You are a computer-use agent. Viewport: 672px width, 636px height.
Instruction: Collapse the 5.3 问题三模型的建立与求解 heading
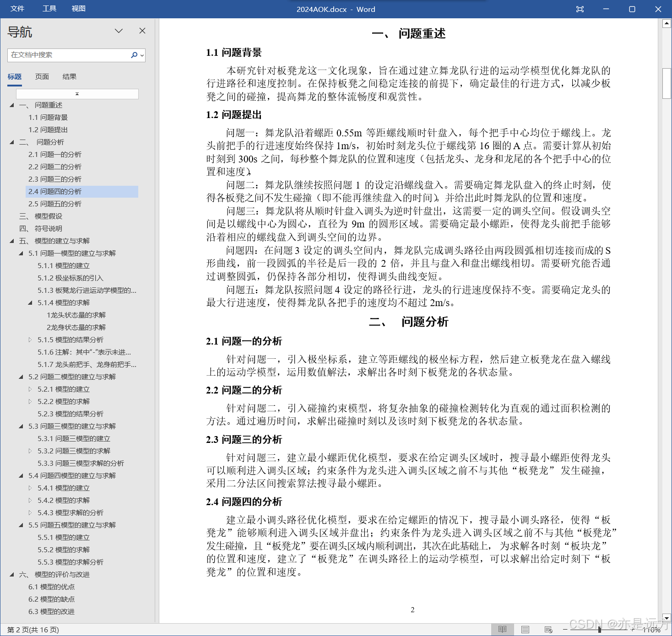click(21, 426)
